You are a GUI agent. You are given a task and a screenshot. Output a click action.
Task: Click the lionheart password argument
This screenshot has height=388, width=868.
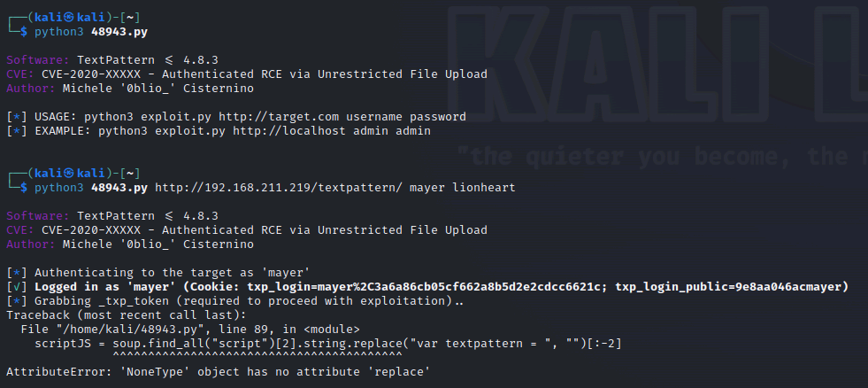(x=484, y=188)
